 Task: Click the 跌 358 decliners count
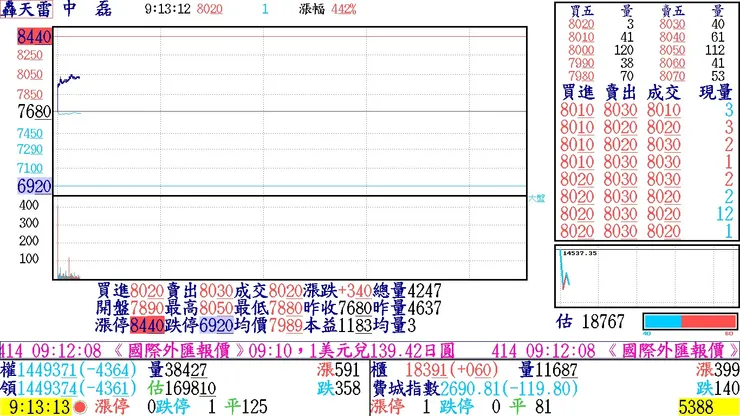338,389
